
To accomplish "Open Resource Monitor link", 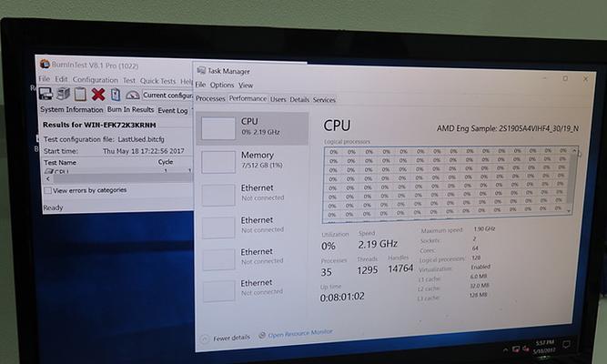I will tap(300, 333).
